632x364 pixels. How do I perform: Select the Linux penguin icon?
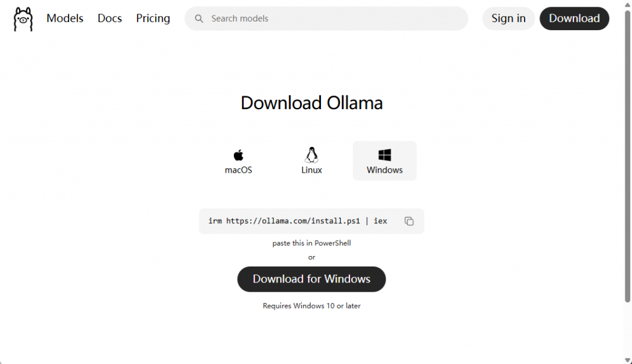[x=312, y=155]
